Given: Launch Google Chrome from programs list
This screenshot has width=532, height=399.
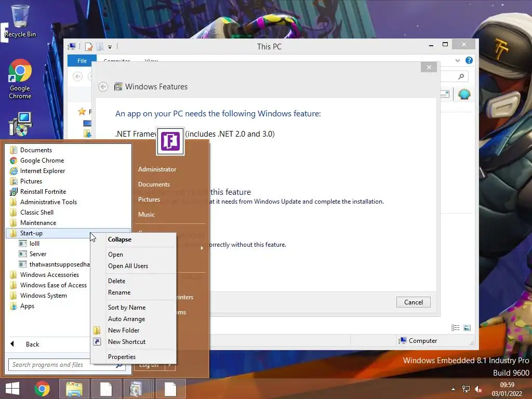Looking at the screenshot, I should [x=69, y=161].
